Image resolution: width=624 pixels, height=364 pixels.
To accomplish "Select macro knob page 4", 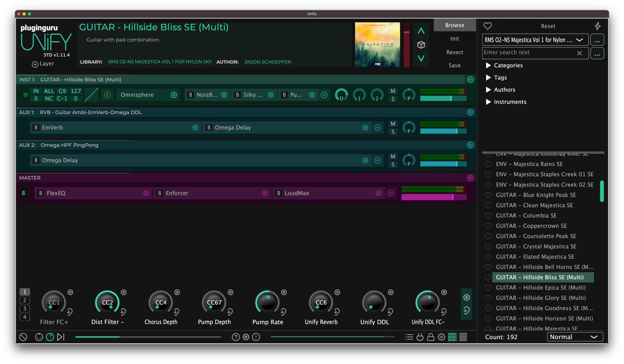I will [25, 317].
